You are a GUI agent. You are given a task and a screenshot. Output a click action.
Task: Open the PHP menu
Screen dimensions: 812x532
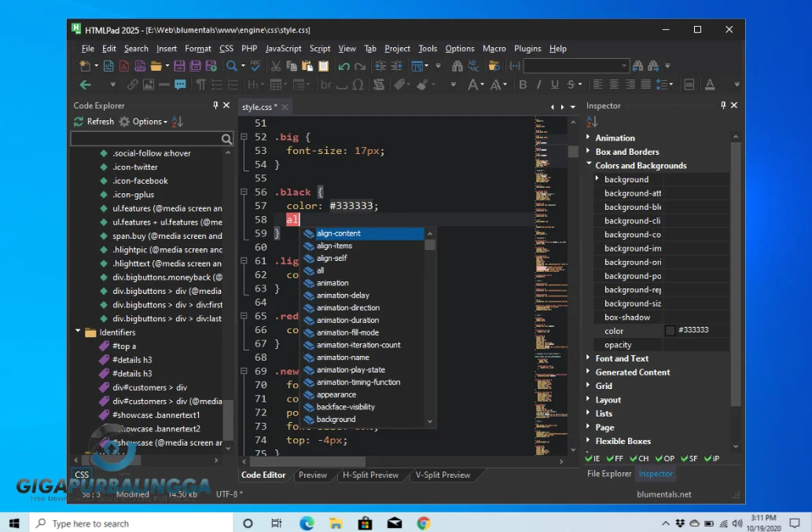(249, 48)
